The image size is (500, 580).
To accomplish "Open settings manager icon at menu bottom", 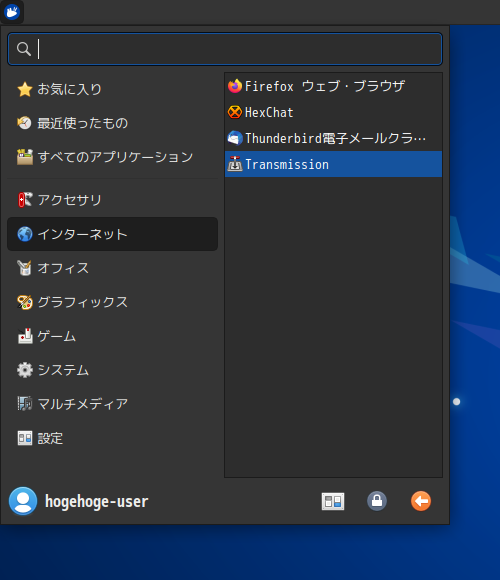I will point(333,501).
